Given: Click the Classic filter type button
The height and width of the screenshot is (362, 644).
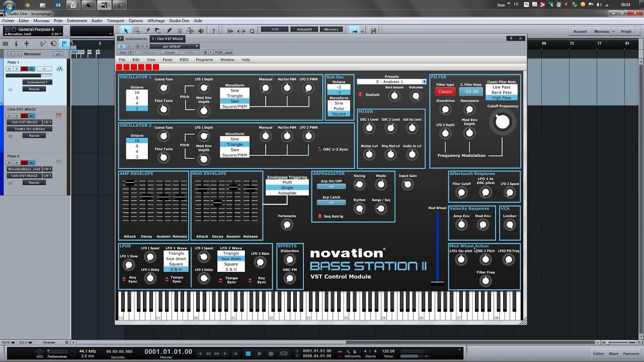Looking at the screenshot, I should [445, 92].
